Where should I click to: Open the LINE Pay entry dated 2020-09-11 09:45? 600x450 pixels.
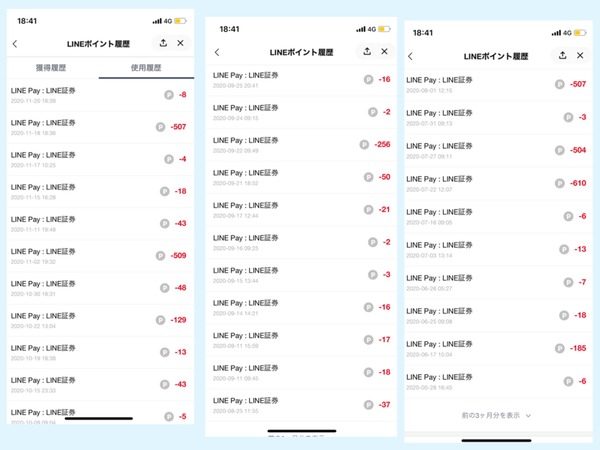click(x=301, y=372)
